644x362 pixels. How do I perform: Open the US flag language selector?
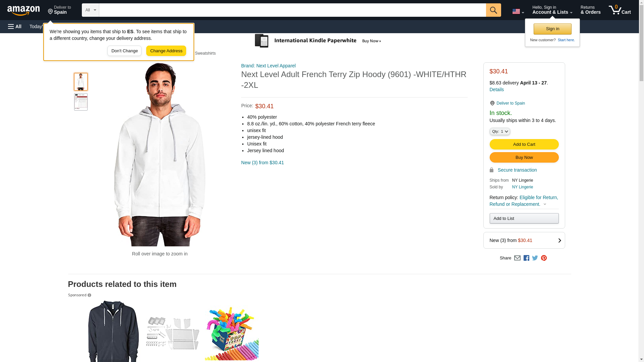[x=518, y=12]
